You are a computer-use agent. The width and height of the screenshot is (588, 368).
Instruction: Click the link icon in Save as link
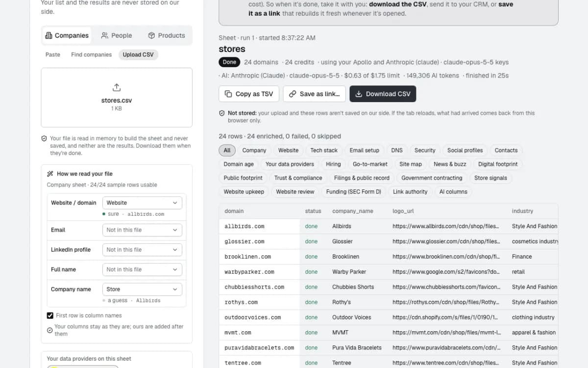[x=293, y=94]
